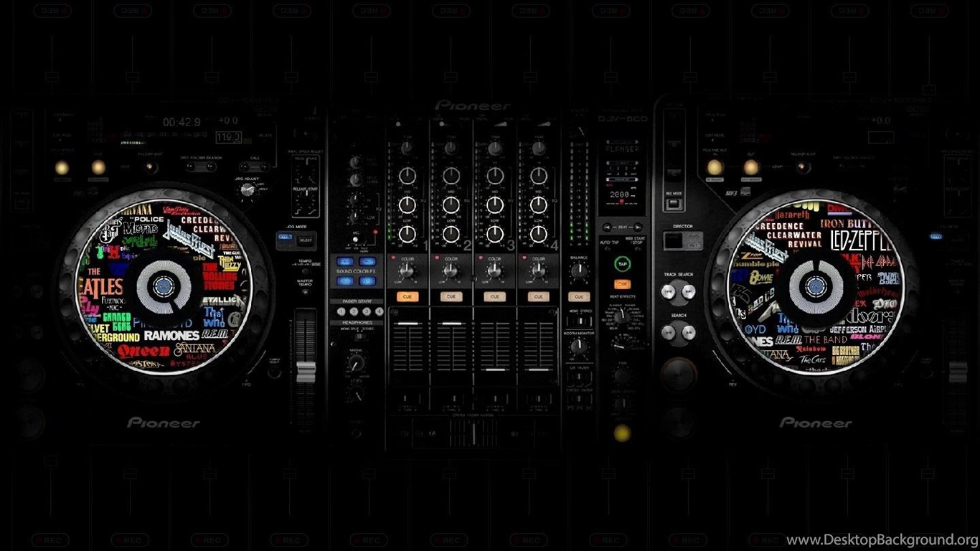The height and width of the screenshot is (551, 980).
Task: Toggle the left deck MASTER TEMPO button
Action: coord(305,293)
